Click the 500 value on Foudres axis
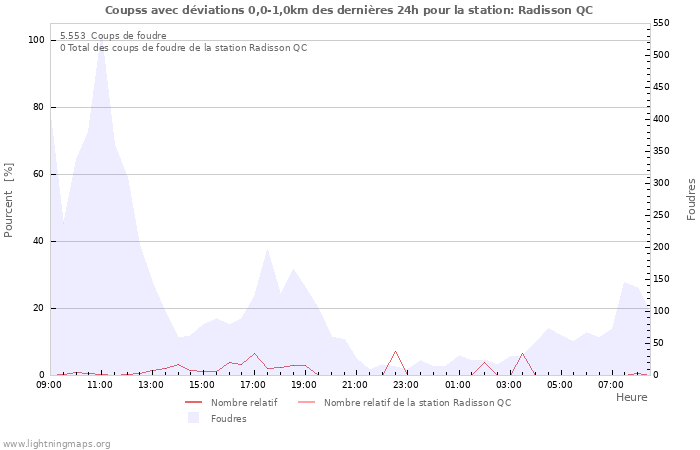700x450 pixels. (661, 55)
